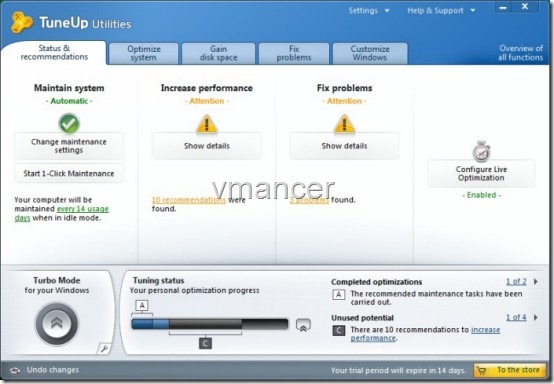Open the Settings dropdown menu
The height and width of the screenshot is (384, 554).
[369, 11]
